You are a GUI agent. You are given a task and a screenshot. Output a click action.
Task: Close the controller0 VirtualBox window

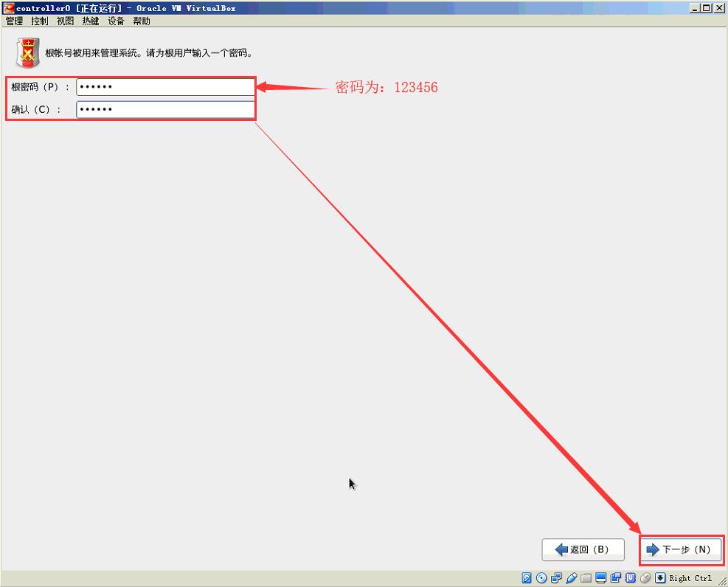click(718, 8)
